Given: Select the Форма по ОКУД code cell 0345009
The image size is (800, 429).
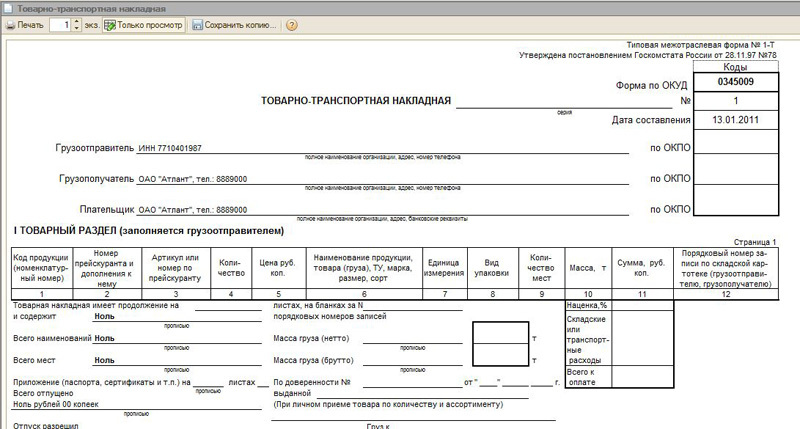Looking at the screenshot, I should click(735, 83).
